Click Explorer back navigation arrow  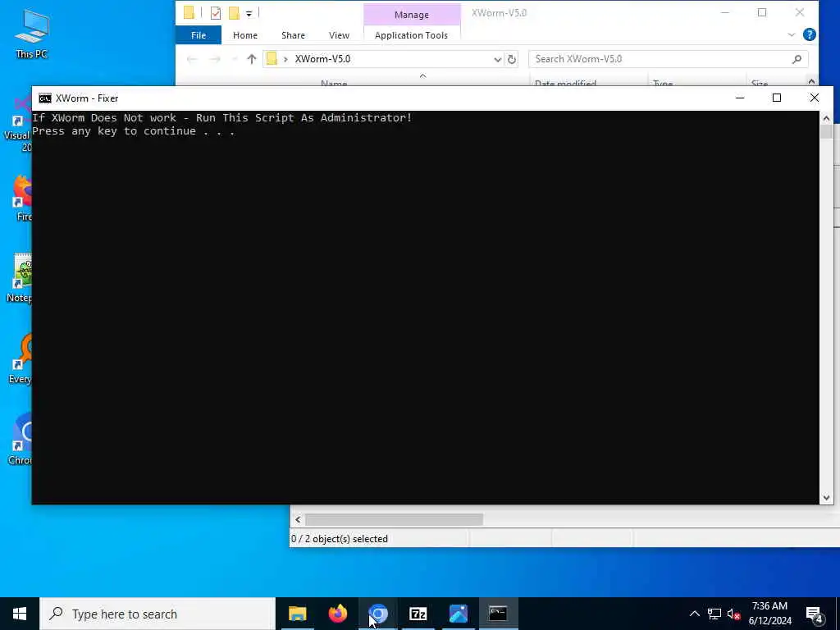click(192, 59)
